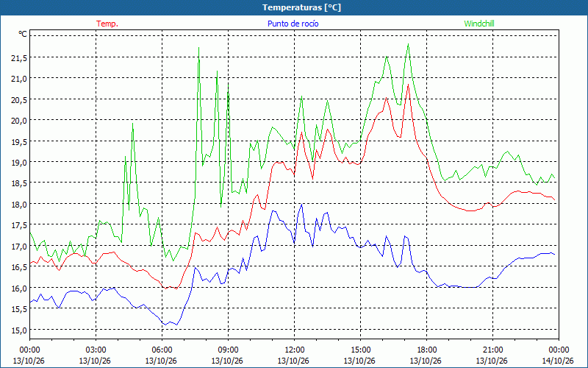Click the 16,0 y-axis value
The width and height of the screenshot is (588, 368).
point(19,288)
